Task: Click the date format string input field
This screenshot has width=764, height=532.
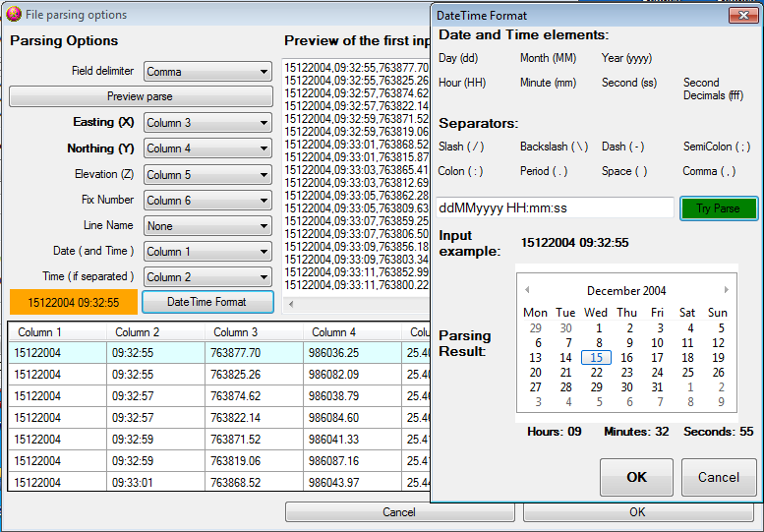Action: [x=555, y=208]
